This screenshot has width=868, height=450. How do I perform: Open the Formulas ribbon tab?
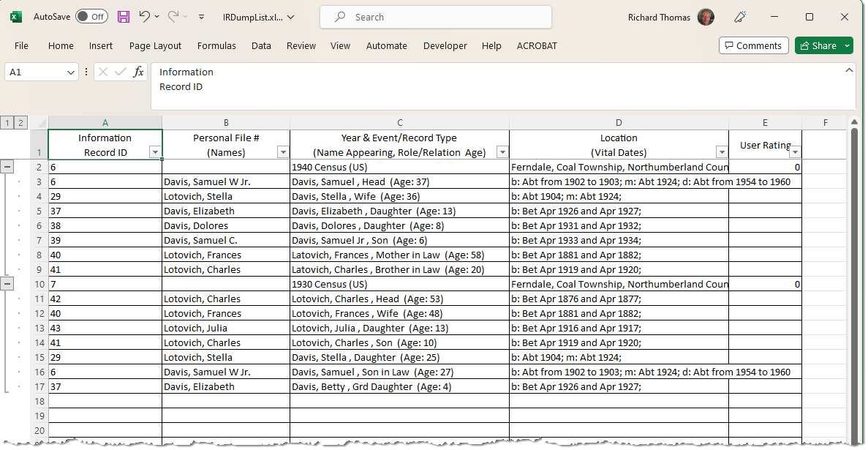pos(216,45)
